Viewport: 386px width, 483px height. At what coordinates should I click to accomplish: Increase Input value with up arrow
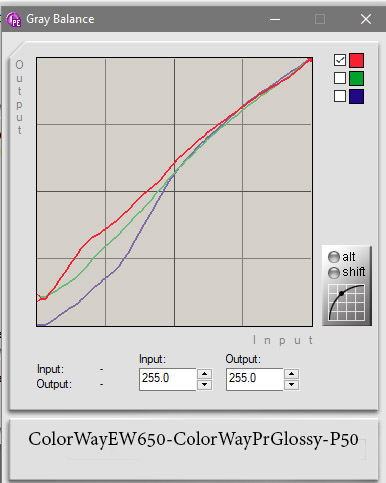204,374
